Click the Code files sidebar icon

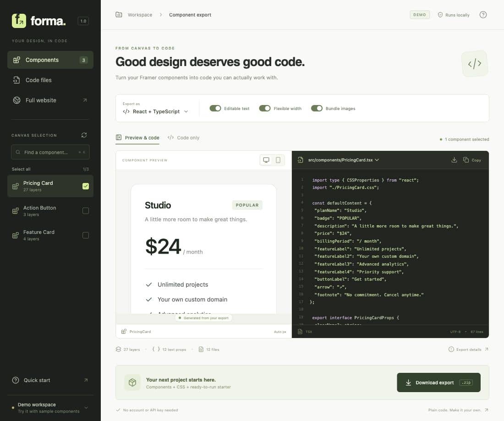[16, 80]
